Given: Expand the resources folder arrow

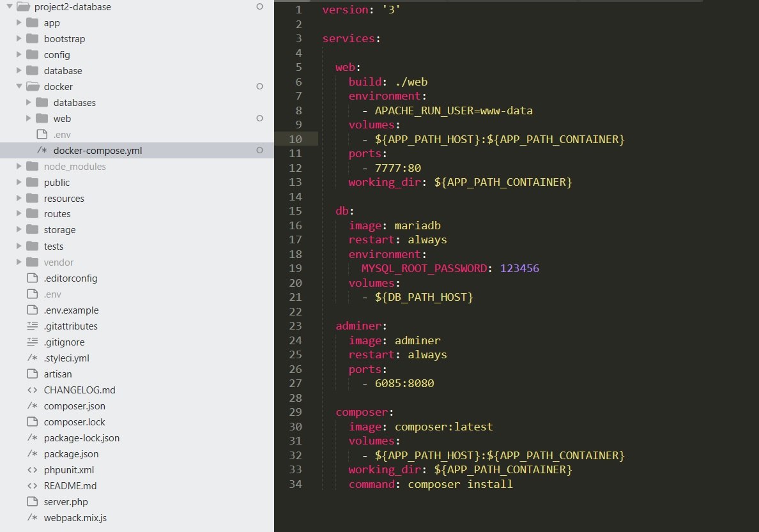Looking at the screenshot, I should tap(19, 199).
